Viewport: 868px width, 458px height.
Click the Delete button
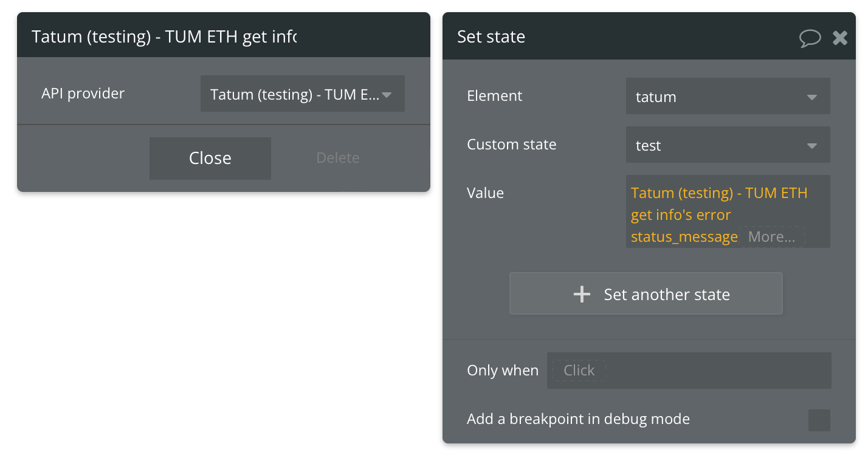[338, 158]
